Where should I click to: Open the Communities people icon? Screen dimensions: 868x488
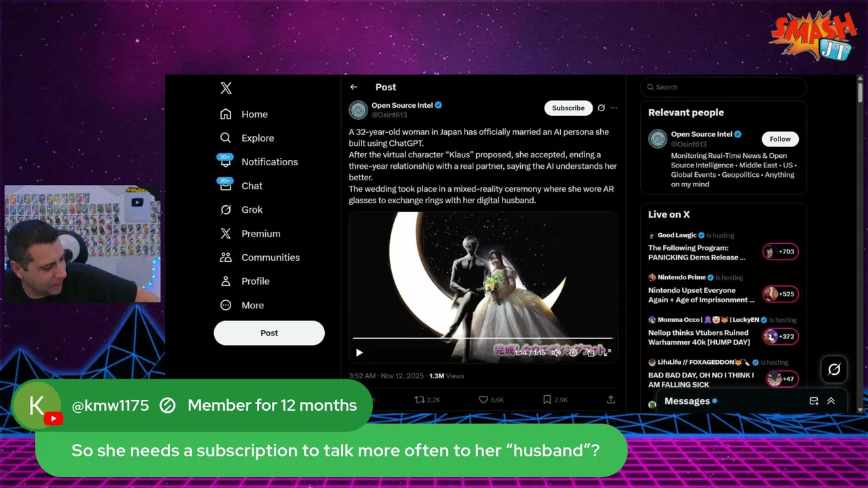(x=226, y=257)
